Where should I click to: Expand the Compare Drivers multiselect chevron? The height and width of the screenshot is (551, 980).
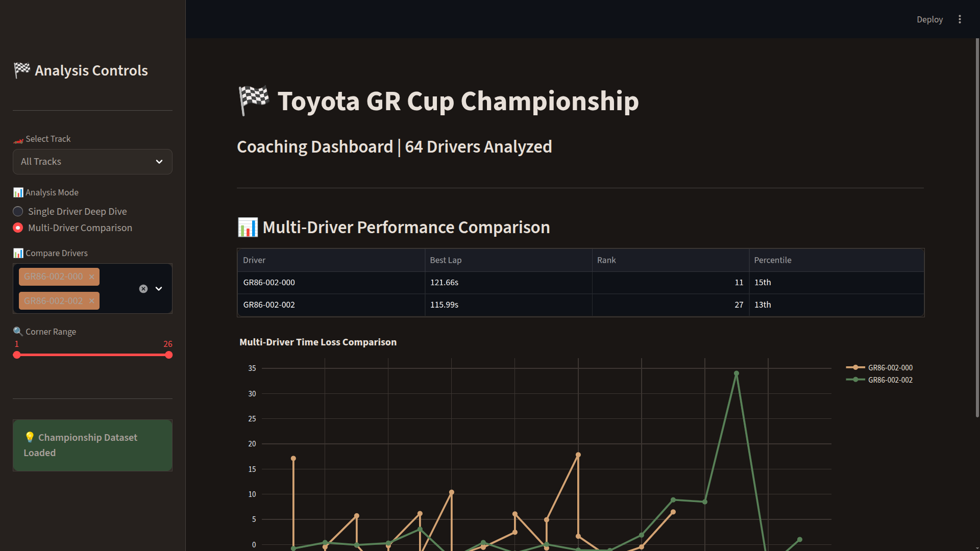[x=159, y=289]
